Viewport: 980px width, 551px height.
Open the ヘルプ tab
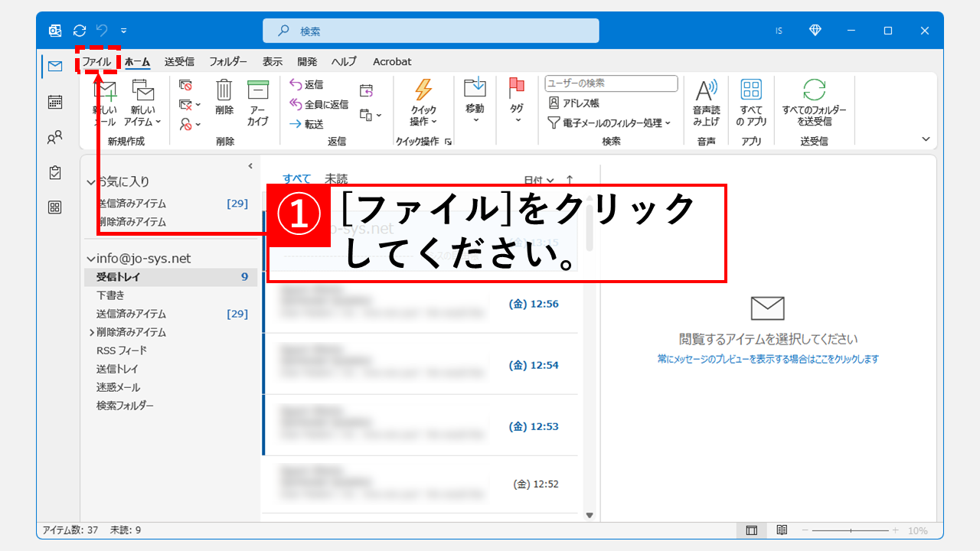point(344,61)
